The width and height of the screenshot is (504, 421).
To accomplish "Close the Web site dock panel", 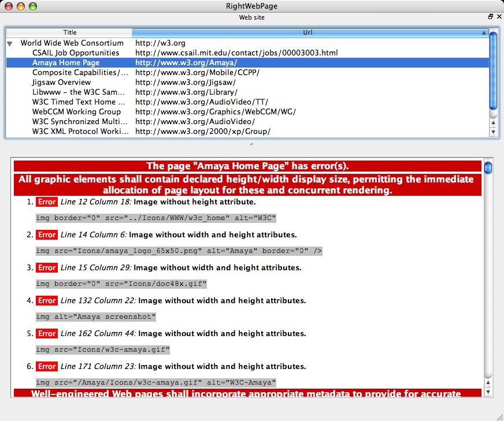I will tap(499, 17).
